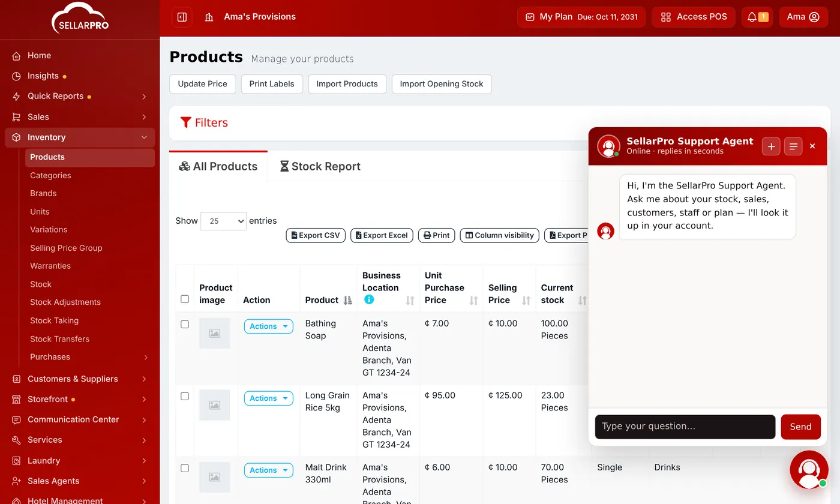The height and width of the screenshot is (504, 840).
Task: Open the Access POS button
Action: (x=694, y=17)
